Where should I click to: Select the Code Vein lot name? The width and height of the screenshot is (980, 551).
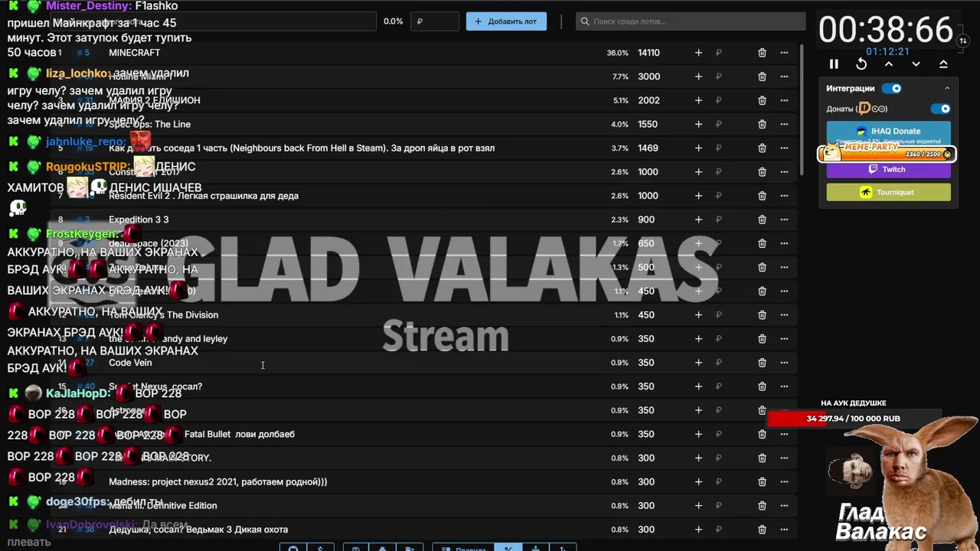130,363
